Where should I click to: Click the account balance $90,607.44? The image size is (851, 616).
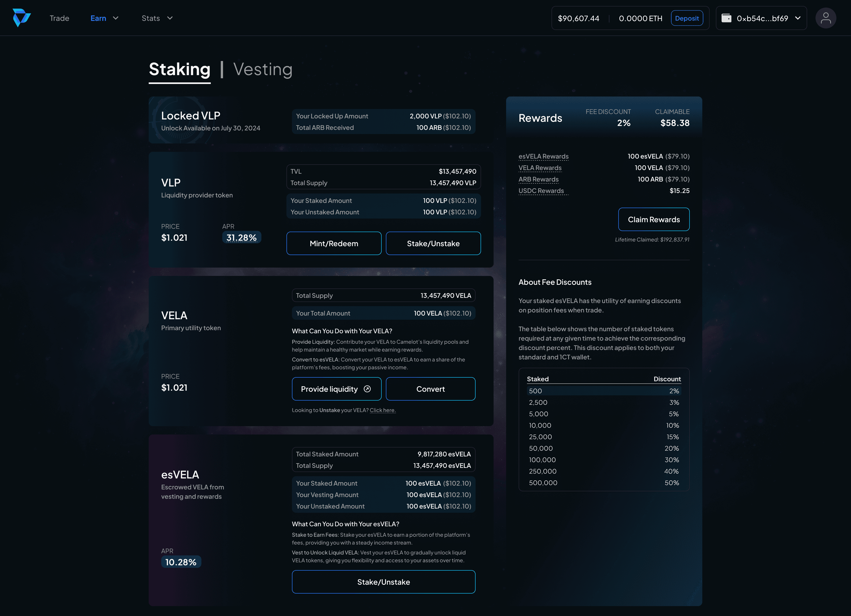pyautogui.click(x=578, y=18)
